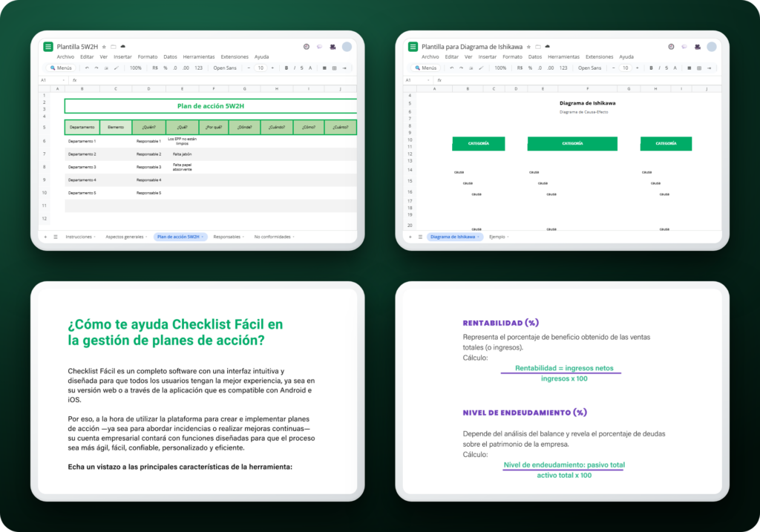Click the Menús search button in Ishikawa sheet
The image size is (760, 532).
(425, 68)
